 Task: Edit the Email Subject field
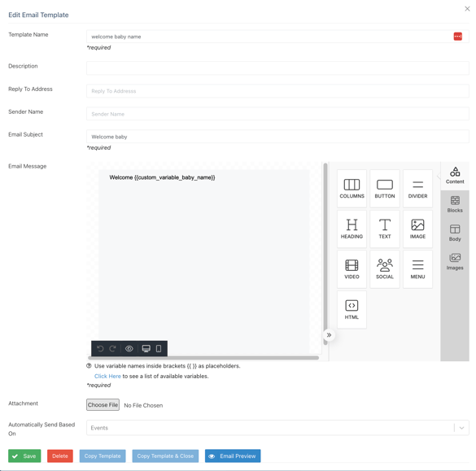tap(277, 137)
